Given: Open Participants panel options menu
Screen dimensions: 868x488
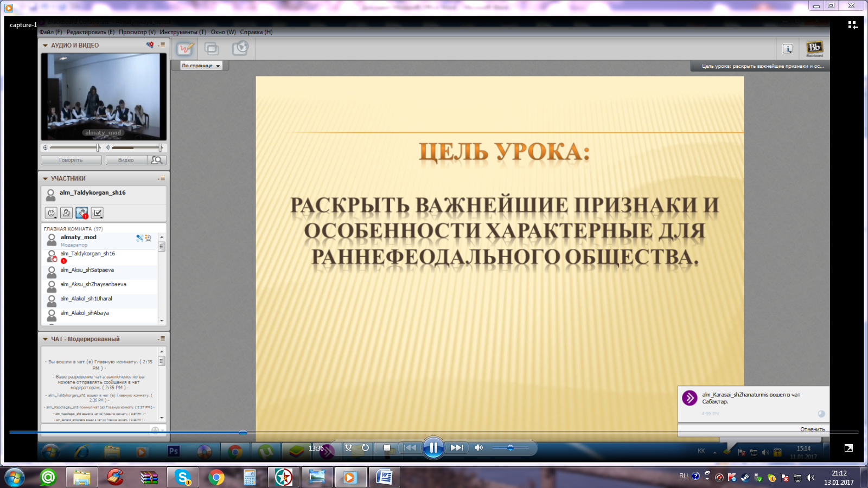Looking at the screenshot, I should 162,178.
